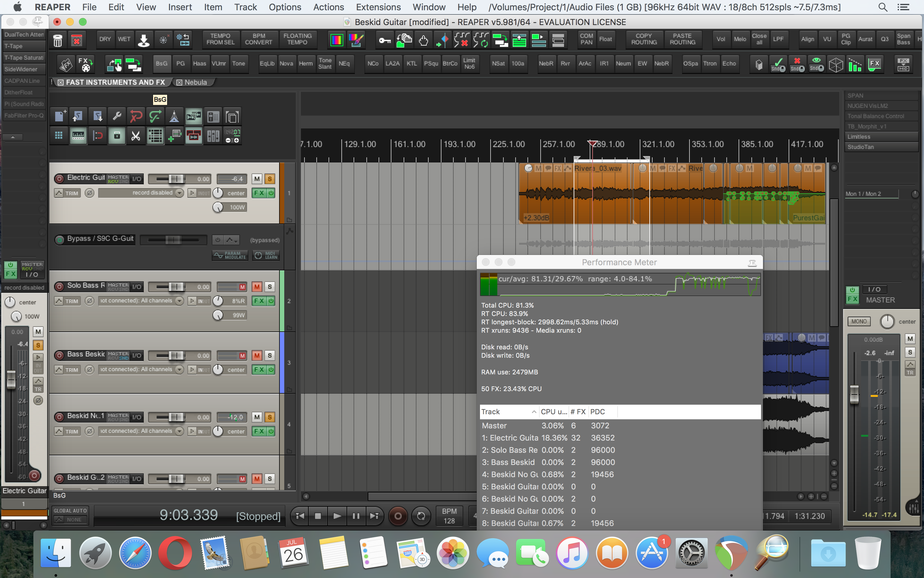Click the 3D wireframe cube toolbar icon
The height and width of the screenshot is (578, 924).
pyautogui.click(x=836, y=64)
